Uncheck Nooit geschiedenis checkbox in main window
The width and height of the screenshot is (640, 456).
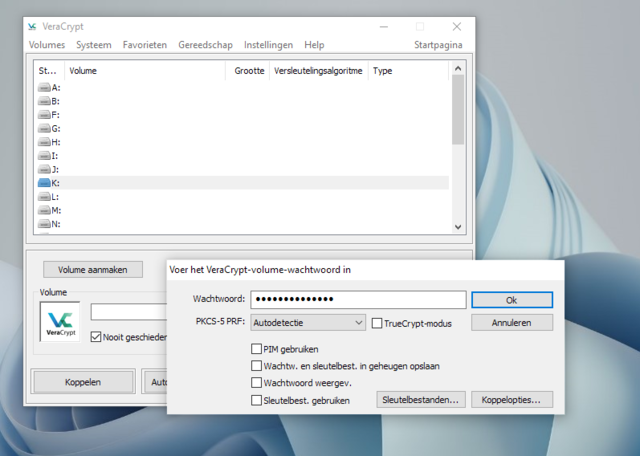point(96,337)
